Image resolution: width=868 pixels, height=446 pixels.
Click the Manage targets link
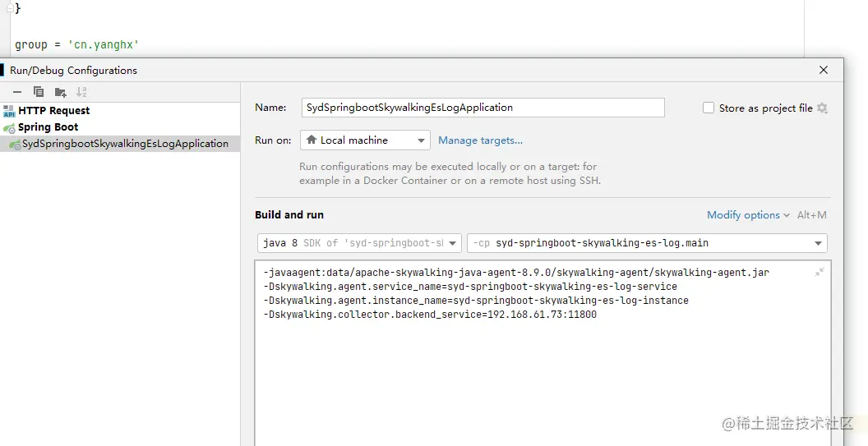click(480, 140)
